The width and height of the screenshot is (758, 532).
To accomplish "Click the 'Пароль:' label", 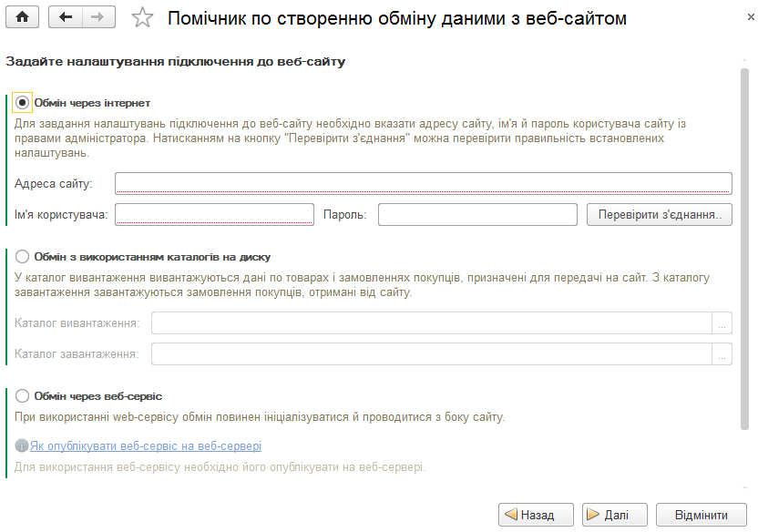I will point(344,215).
